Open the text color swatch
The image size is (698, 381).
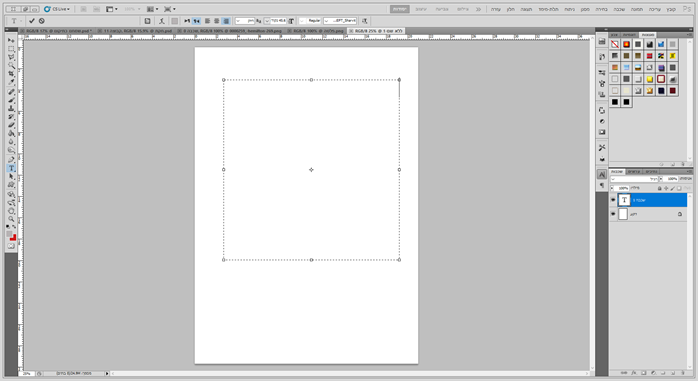tap(174, 21)
